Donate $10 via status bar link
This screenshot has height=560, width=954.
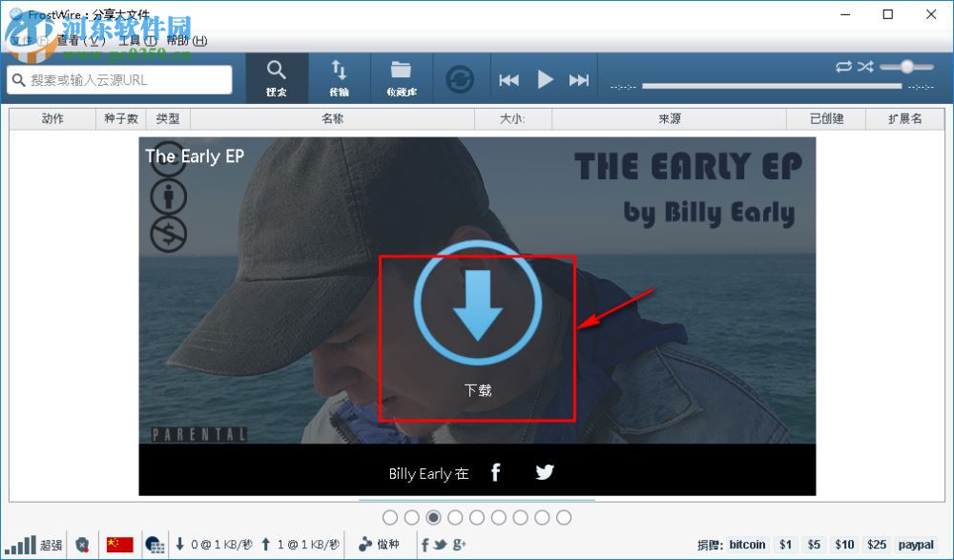point(844,545)
